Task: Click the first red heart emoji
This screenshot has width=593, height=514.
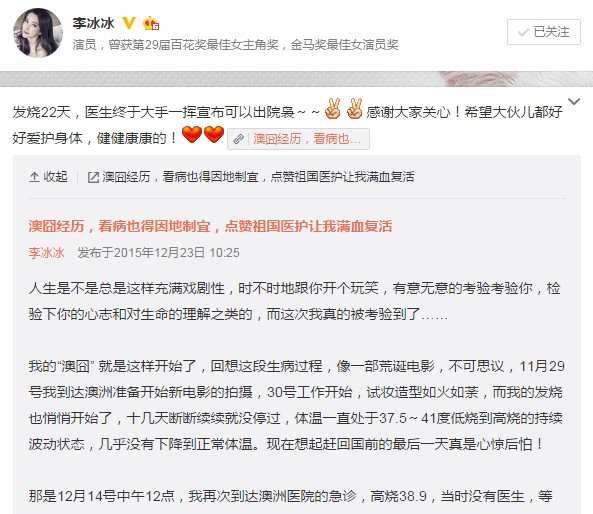Action: pyautogui.click(x=192, y=134)
